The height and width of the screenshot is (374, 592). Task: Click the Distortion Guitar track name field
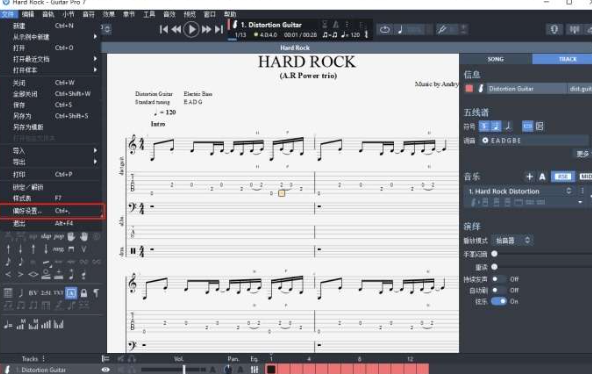click(x=526, y=89)
